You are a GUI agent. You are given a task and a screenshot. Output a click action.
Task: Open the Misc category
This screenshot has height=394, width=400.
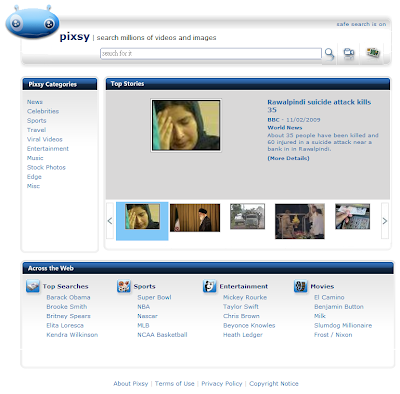33,186
